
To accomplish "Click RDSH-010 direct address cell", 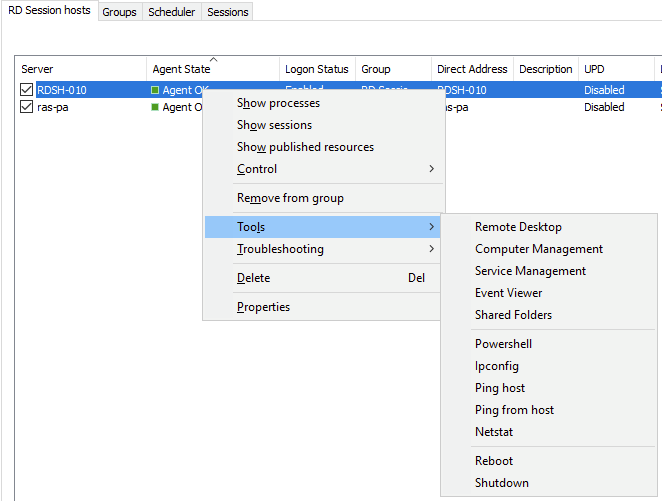I will pyautogui.click(x=467, y=90).
